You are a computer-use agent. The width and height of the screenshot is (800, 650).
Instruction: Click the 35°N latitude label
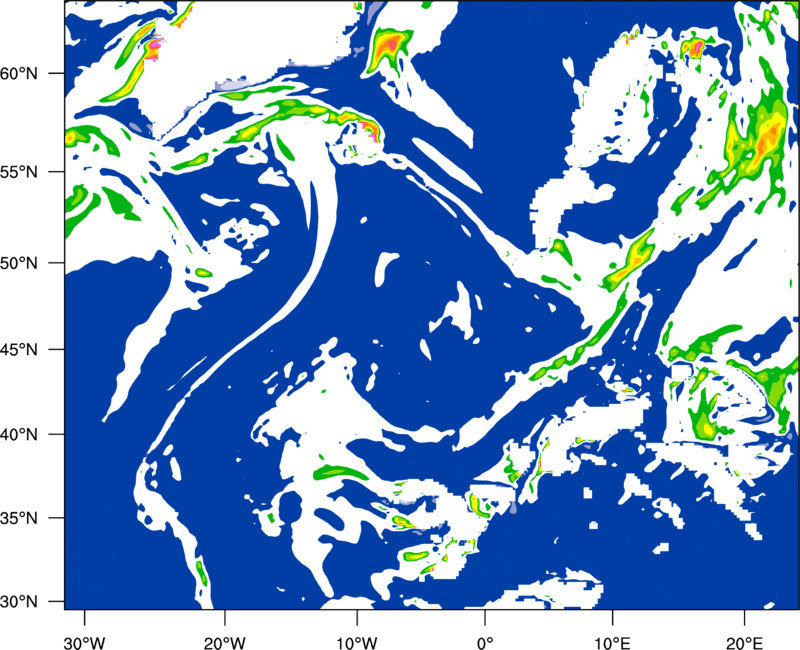(19, 519)
